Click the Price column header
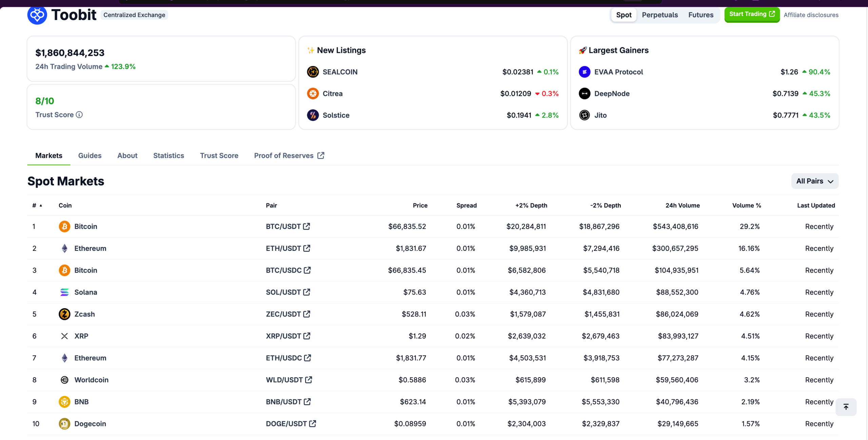 [x=420, y=205]
